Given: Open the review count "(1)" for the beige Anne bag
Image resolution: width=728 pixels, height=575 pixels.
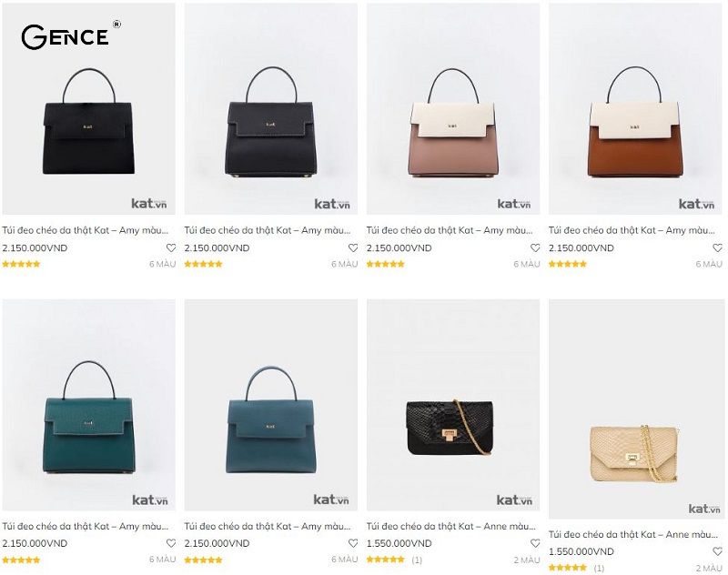Looking at the screenshot, I should (599, 568).
